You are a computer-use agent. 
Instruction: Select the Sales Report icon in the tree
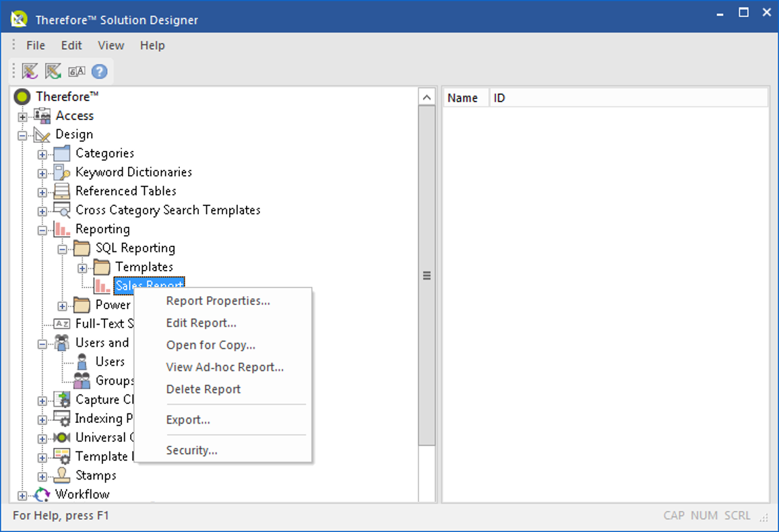pos(102,286)
